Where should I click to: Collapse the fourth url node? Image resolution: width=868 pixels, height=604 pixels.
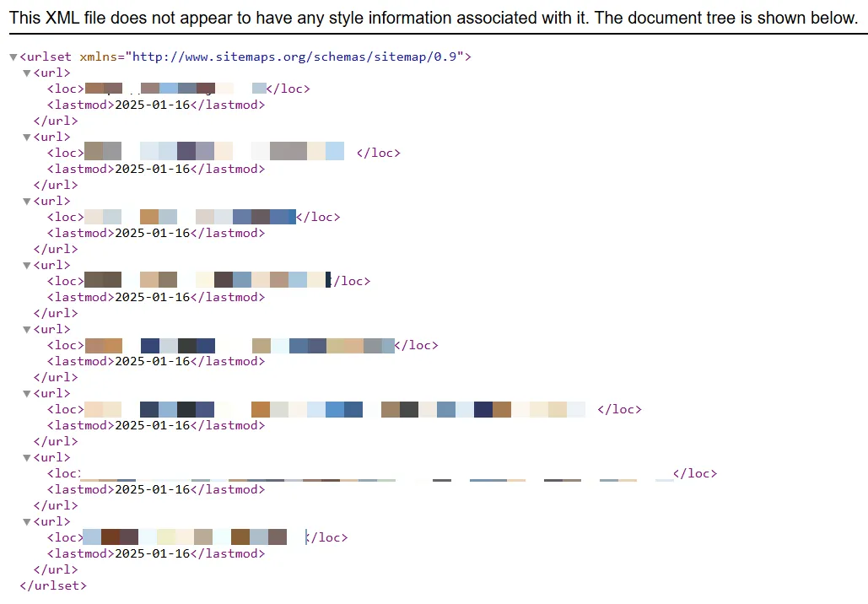coord(27,266)
